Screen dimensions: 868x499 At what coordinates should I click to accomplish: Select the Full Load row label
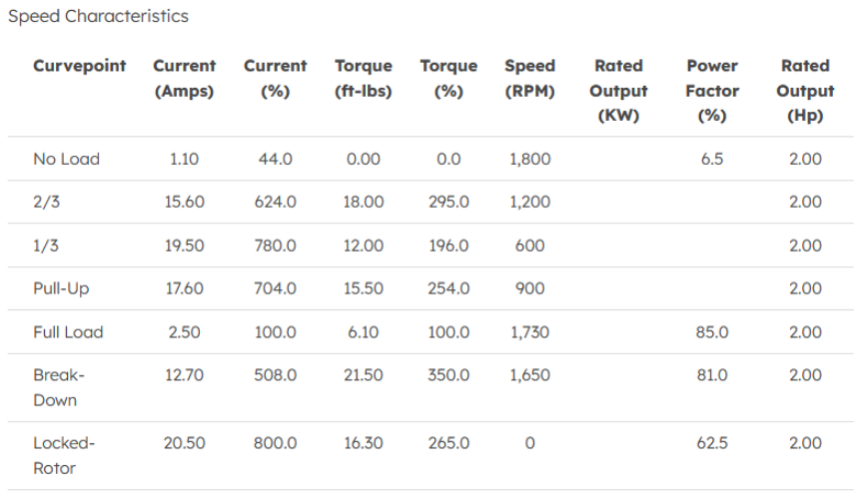(x=68, y=332)
